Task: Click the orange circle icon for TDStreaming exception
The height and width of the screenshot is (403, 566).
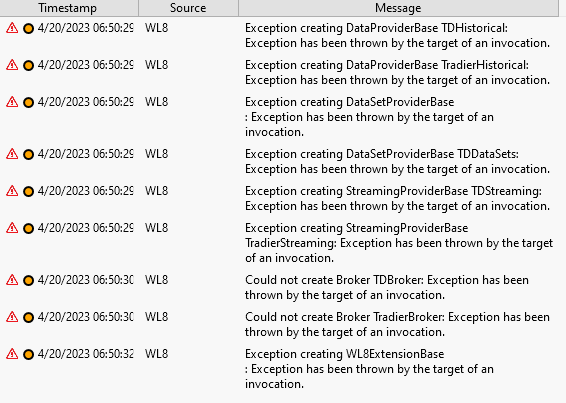Action: 28,191
